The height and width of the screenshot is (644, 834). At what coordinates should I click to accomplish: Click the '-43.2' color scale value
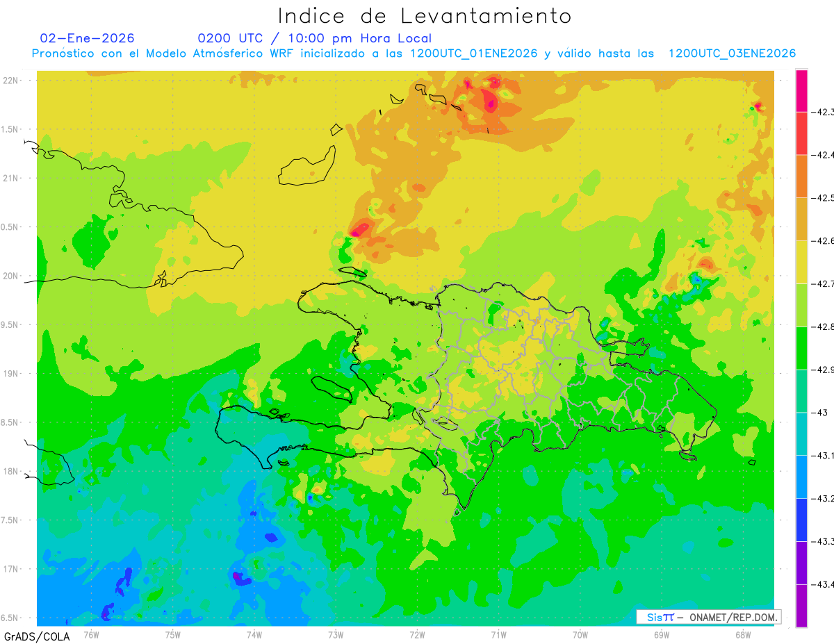click(x=821, y=499)
